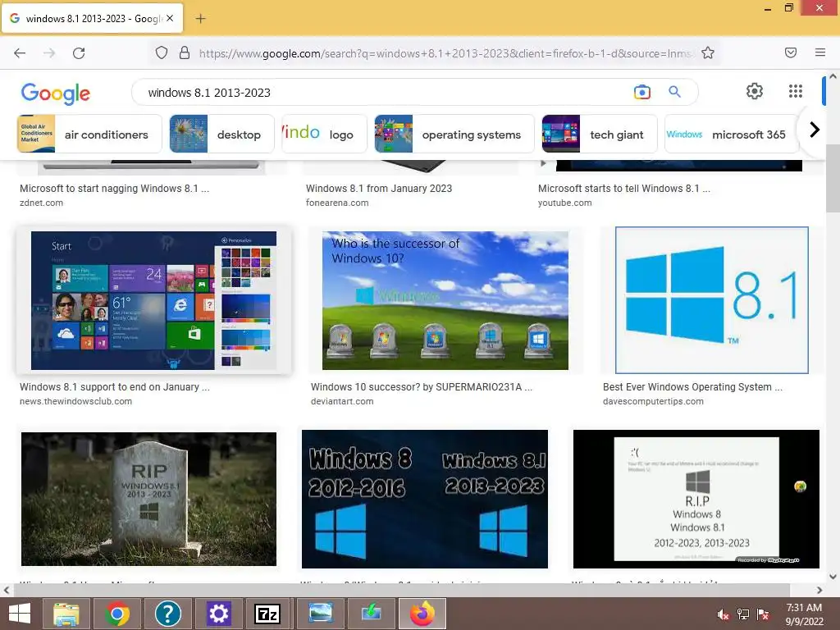
Task: Open Windows 10 successor by SUPERMARIO231A link
Action: 422,387
